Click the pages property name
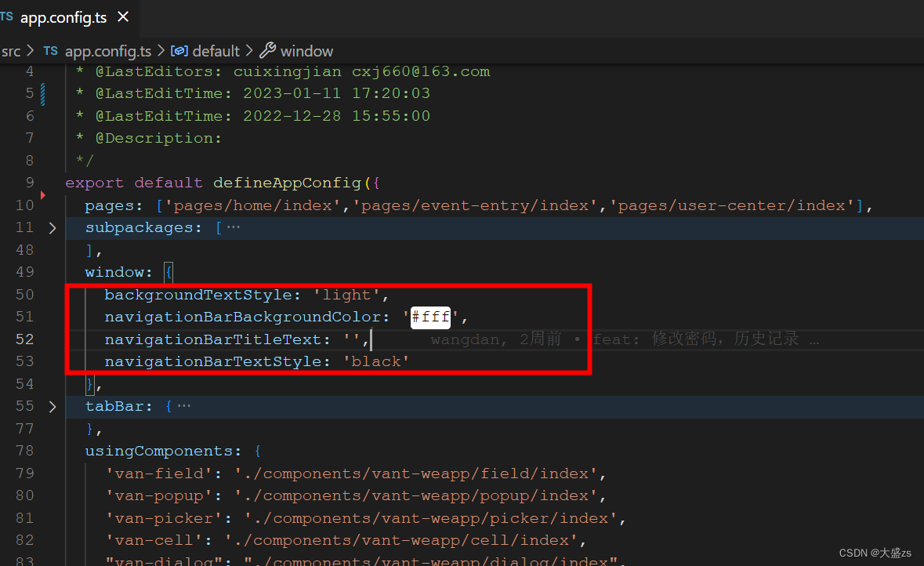This screenshot has width=924, height=566. pos(109,205)
